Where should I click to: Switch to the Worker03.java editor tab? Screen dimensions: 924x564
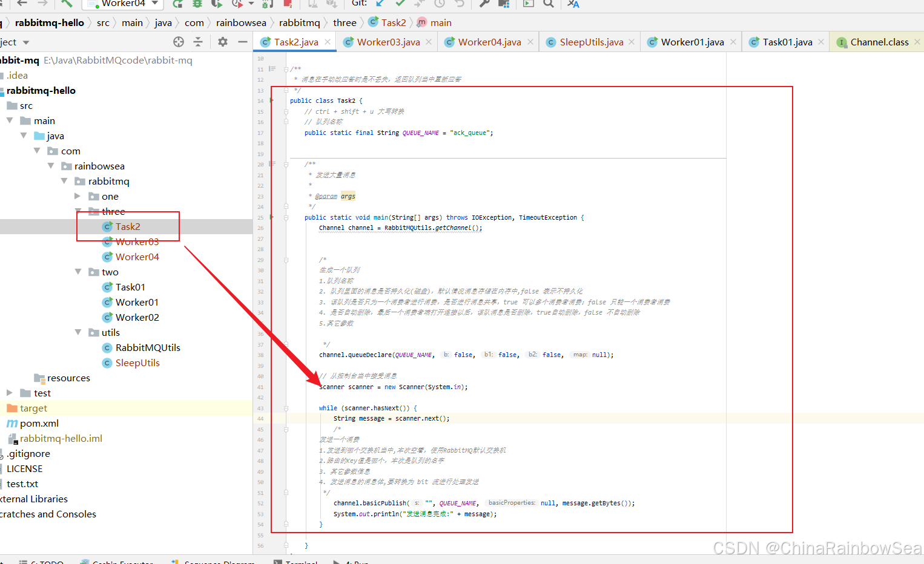[388, 42]
